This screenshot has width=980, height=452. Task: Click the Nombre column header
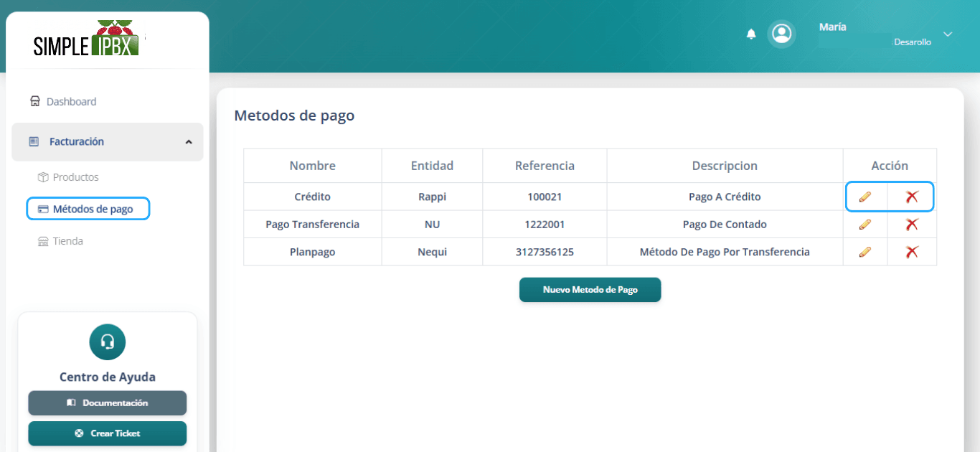313,166
